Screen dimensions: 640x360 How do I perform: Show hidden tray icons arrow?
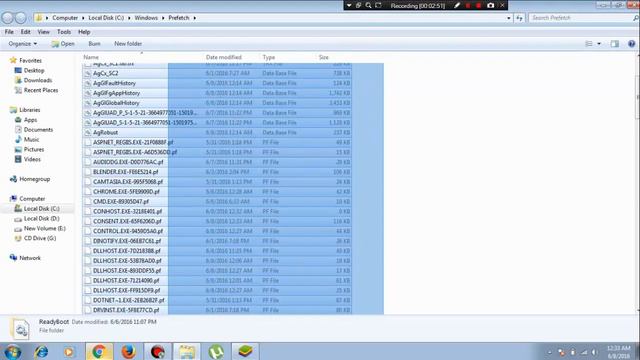click(x=549, y=352)
